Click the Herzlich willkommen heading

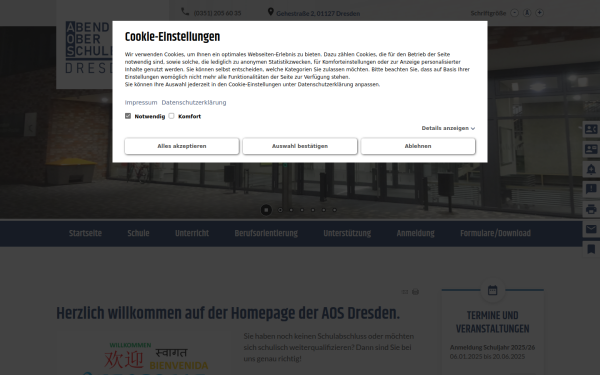pyautogui.click(x=228, y=314)
